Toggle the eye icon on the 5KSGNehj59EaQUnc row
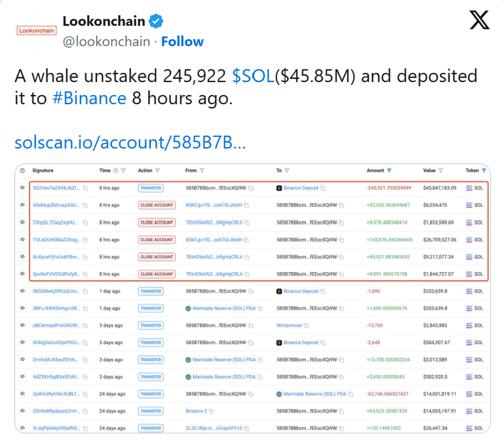504x441 pixels. tap(22, 291)
